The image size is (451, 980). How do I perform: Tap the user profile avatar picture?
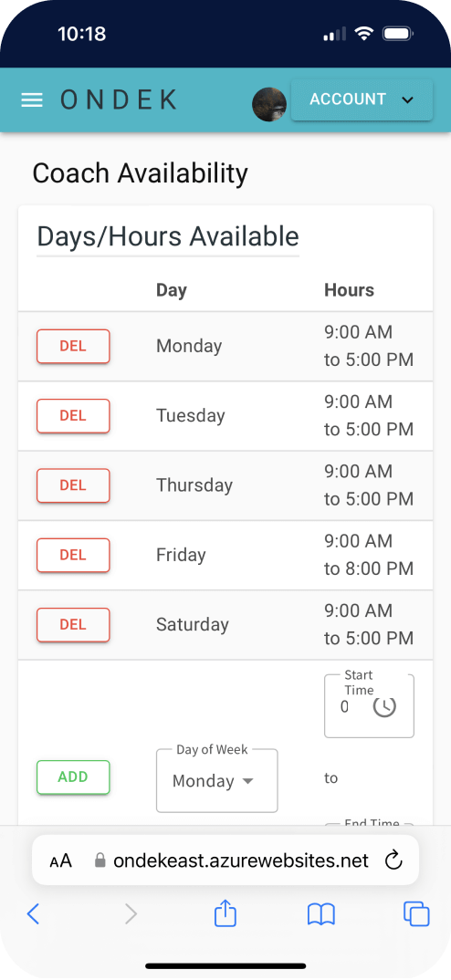tap(269, 104)
